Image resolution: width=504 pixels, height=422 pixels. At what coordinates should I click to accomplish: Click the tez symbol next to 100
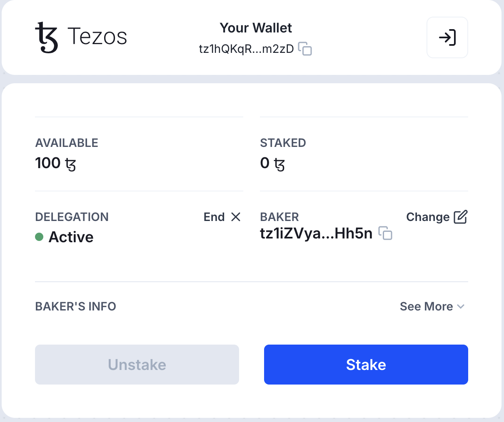(70, 164)
